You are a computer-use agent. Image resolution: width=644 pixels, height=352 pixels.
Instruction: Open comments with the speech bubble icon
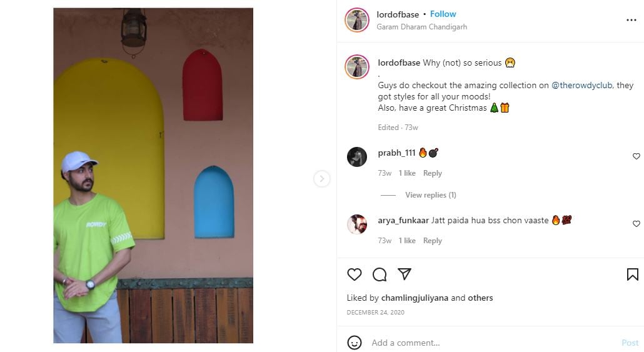tap(380, 274)
